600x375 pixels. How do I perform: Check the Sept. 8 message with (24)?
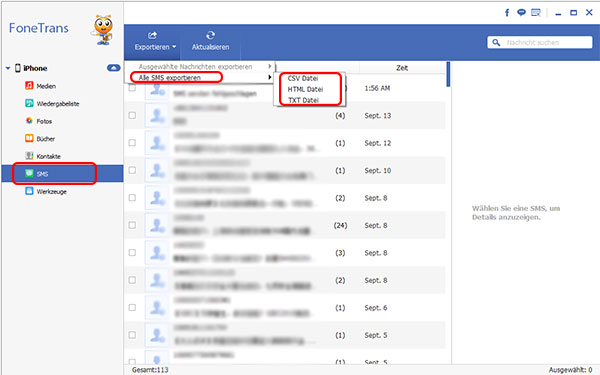(x=132, y=225)
